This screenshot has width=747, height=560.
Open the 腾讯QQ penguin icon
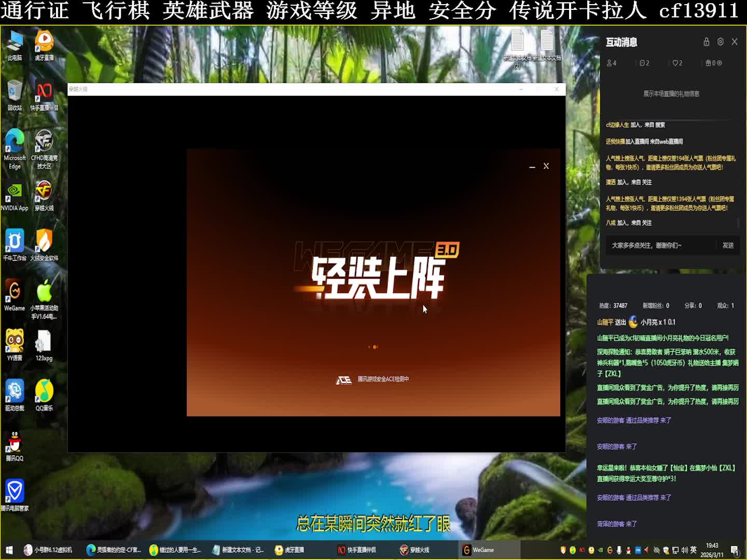(15, 445)
